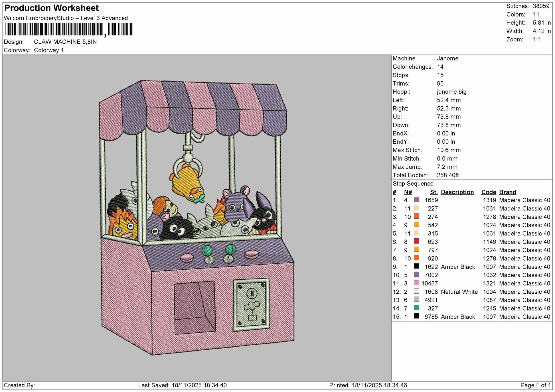Select the white swatch in stop 12
Viewport: 555px width, 392px height.
(x=416, y=291)
